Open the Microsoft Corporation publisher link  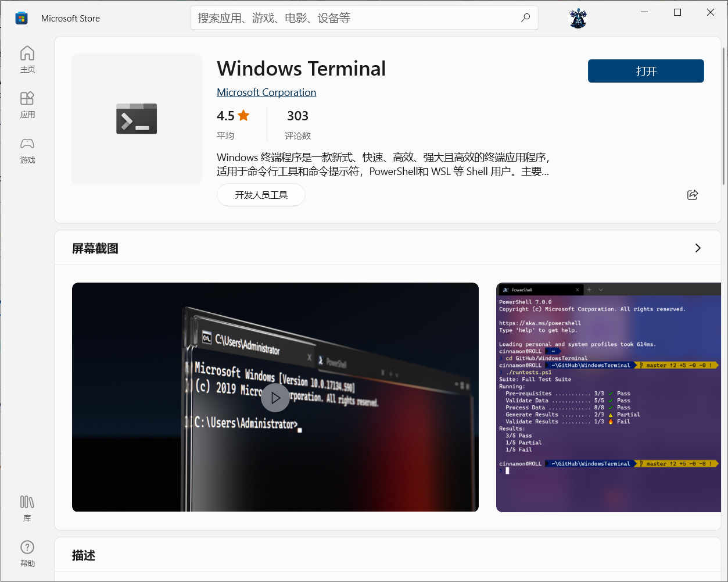[x=266, y=92]
